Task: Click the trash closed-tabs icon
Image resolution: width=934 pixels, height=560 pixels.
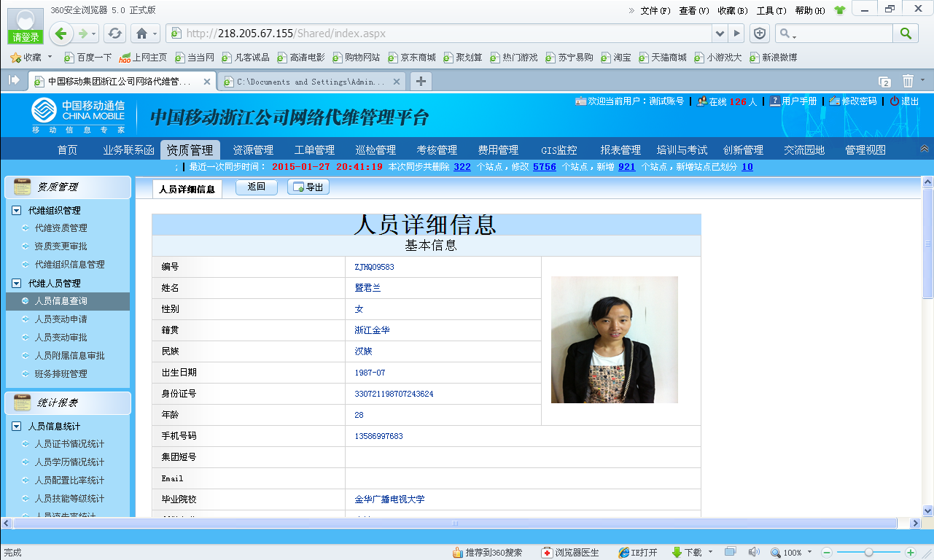Action: (x=908, y=81)
